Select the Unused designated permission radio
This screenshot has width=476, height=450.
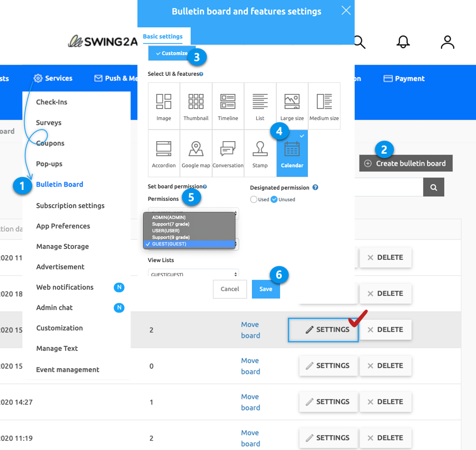tap(274, 199)
